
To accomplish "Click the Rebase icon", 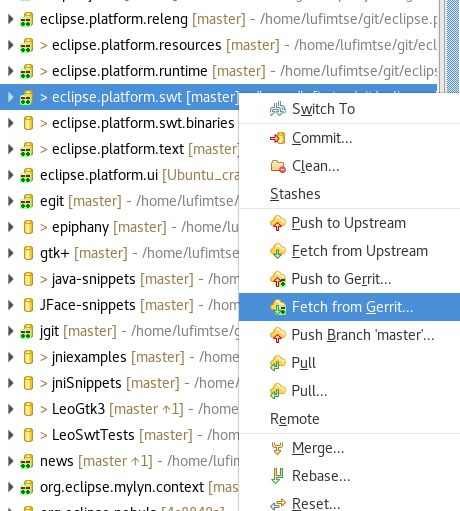I will 277,476.
